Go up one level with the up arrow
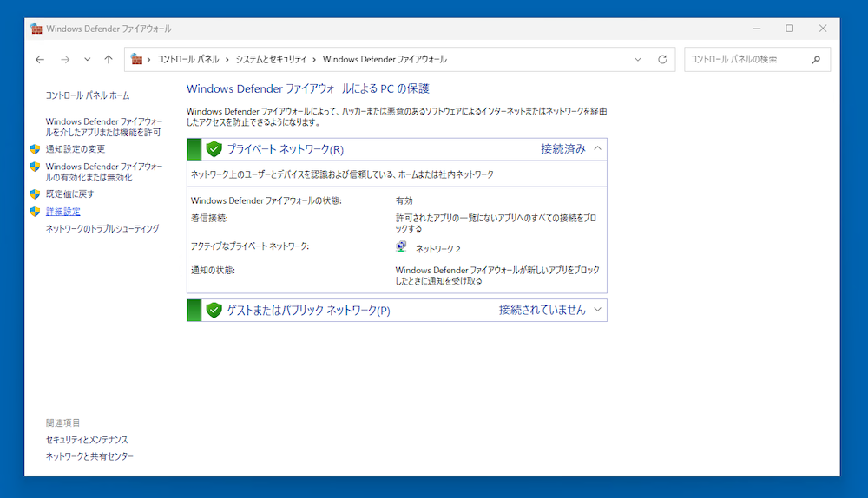Image resolution: width=868 pixels, height=498 pixels. (x=108, y=59)
